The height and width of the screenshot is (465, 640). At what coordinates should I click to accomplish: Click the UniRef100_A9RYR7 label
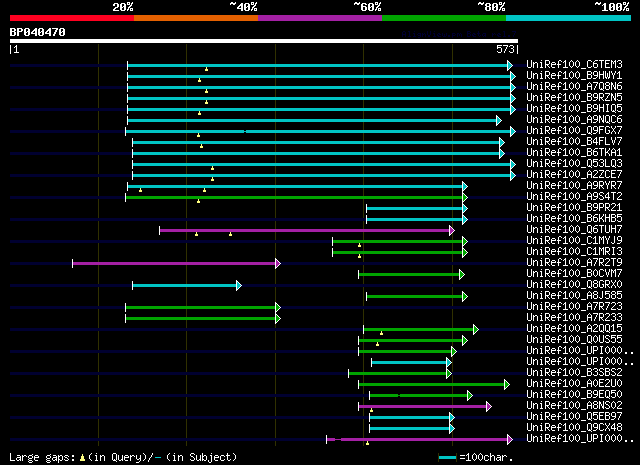point(574,186)
